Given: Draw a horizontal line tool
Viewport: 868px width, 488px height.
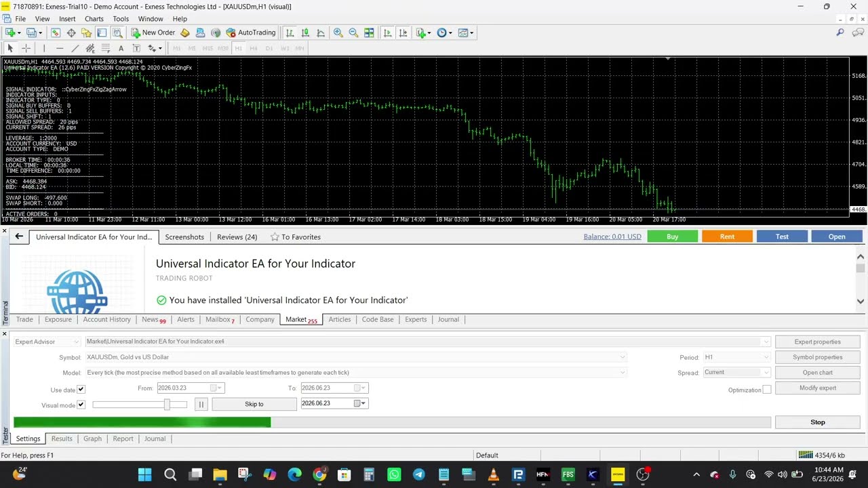Looking at the screenshot, I should [60, 48].
